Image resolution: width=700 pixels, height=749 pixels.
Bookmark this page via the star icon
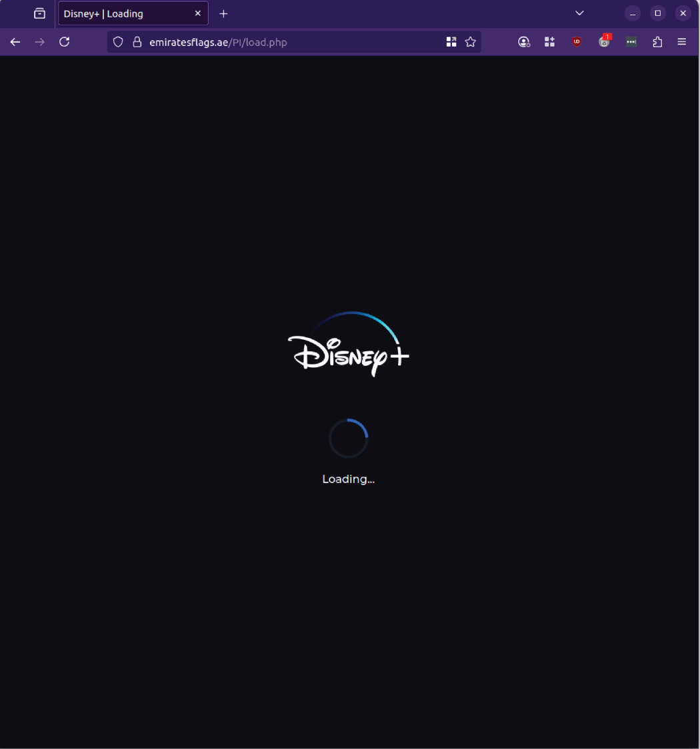471,41
